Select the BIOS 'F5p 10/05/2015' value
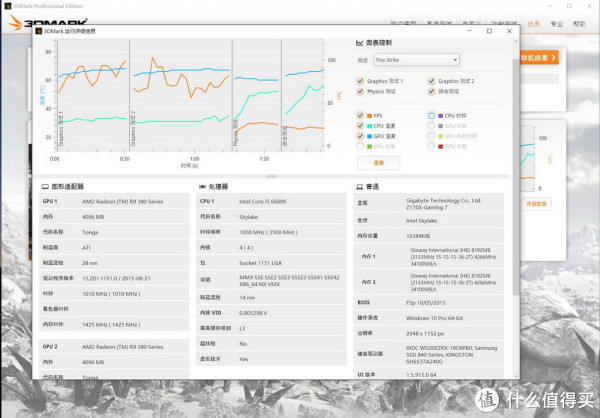The image size is (600, 418). [x=426, y=302]
